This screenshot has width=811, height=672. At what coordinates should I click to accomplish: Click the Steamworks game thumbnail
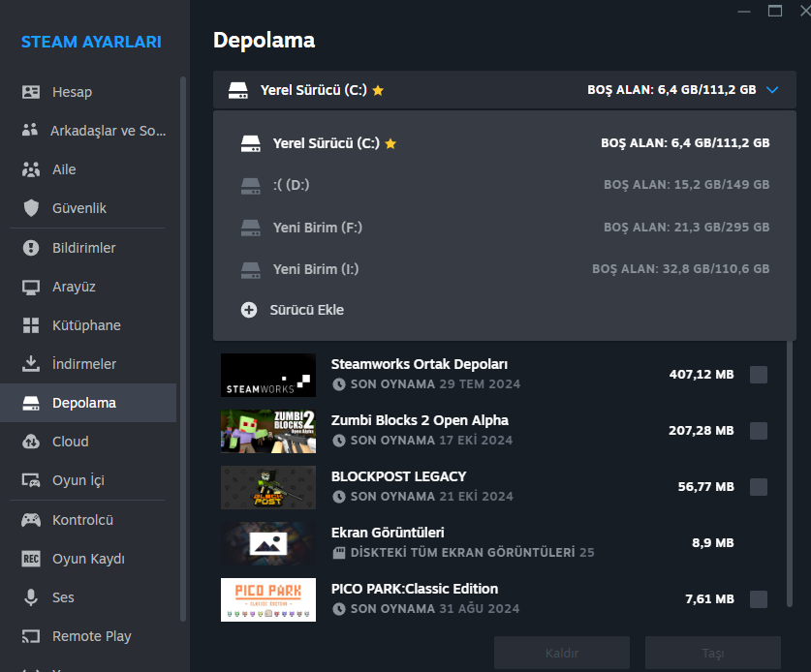(x=268, y=375)
